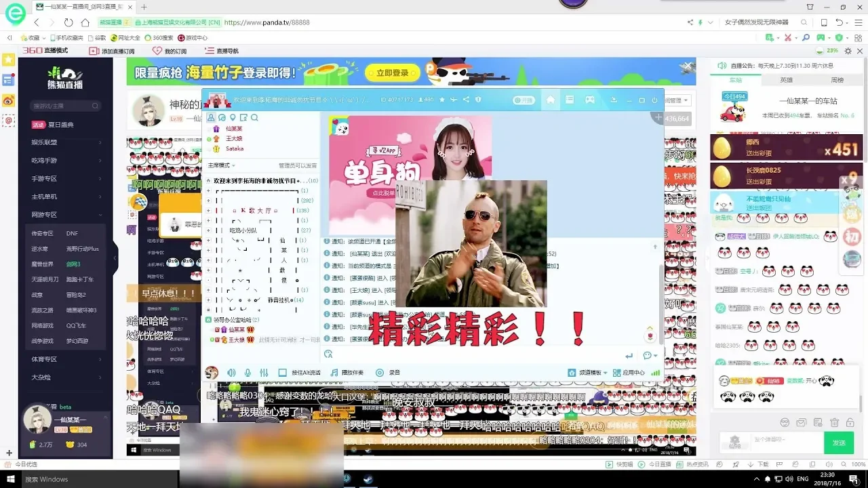Open the Windows Start menu

pyautogui.click(x=10, y=479)
